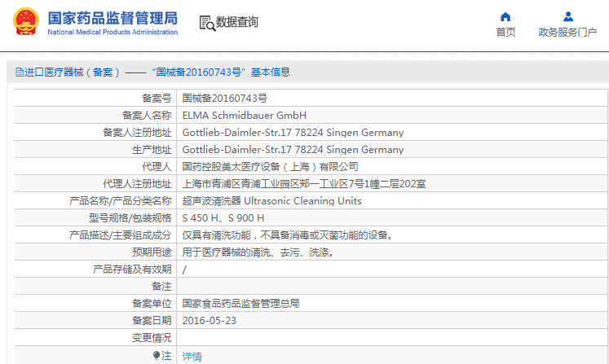This screenshot has width=609, height=364.
Task: Click the 备案单位 label
Action: coord(152,304)
